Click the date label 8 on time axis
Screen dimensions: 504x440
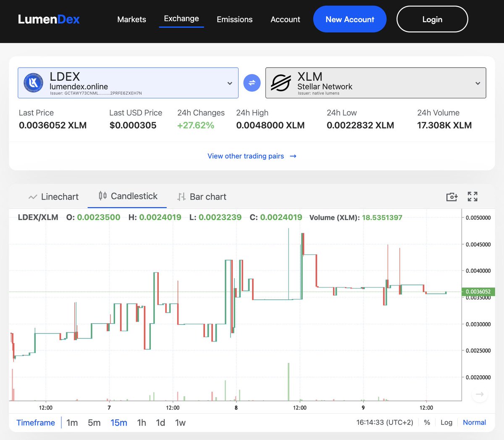[236, 408]
